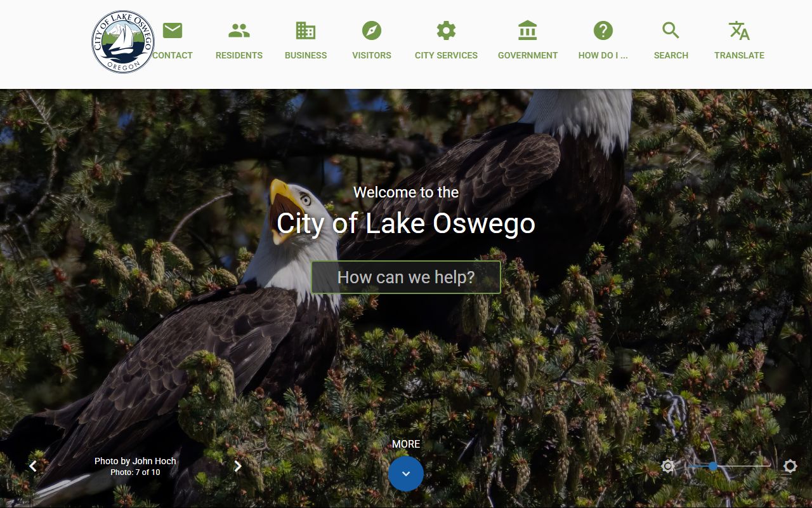The width and height of the screenshot is (812, 508).
Task: Open the VISITORS menu label
Action: pyautogui.click(x=372, y=55)
